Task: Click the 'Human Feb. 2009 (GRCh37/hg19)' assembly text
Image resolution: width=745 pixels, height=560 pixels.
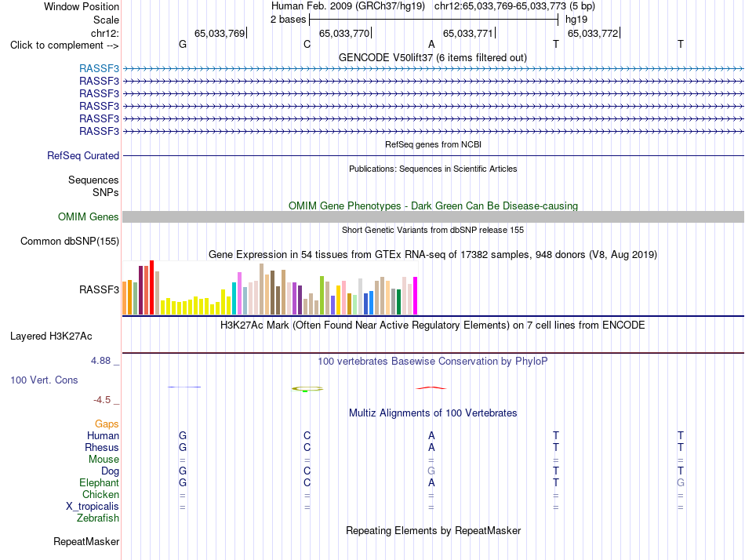Action: pyautogui.click(x=347, y=6)
